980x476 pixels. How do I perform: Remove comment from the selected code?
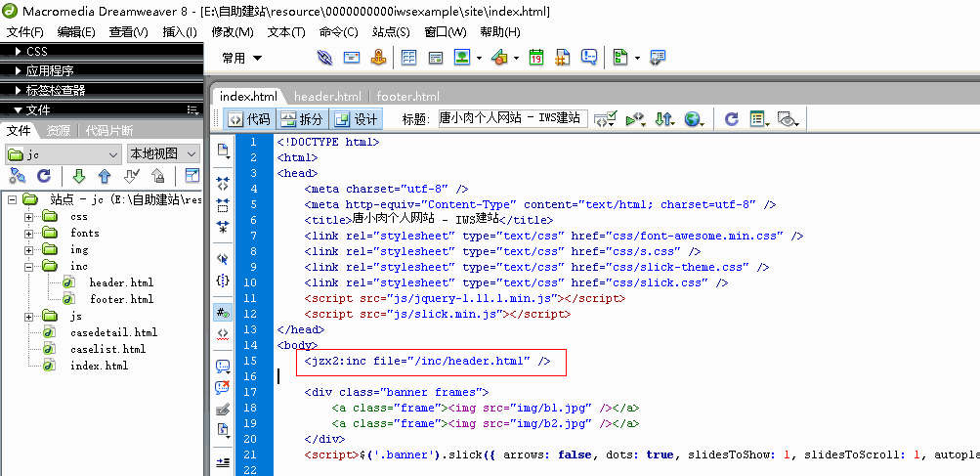tap(223, 387)
